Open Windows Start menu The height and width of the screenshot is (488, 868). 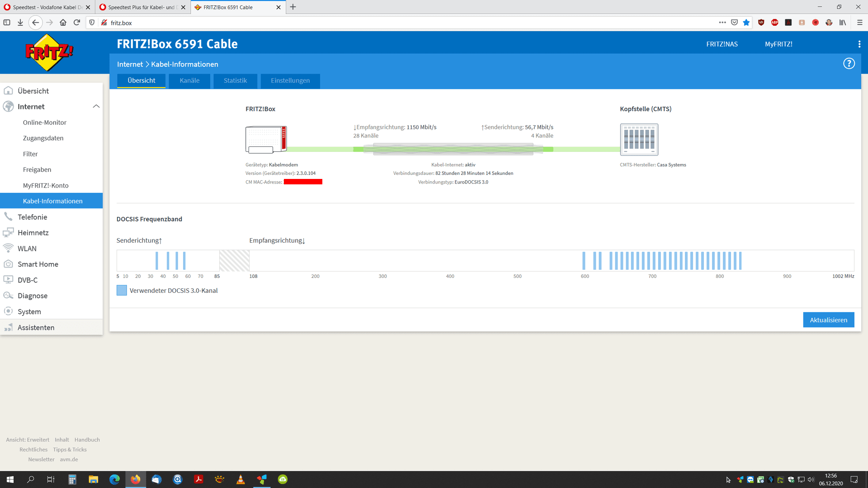click(10, 479)
